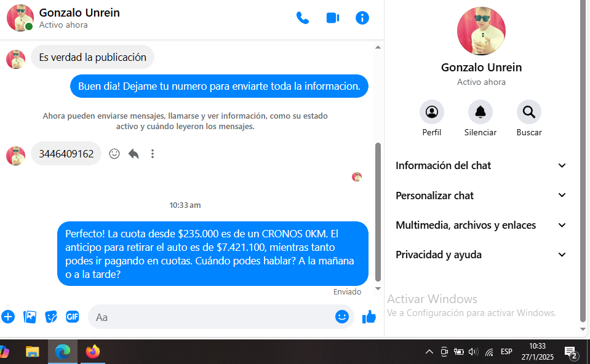Silenciar notifications for this chat
590x364 pixels.
[x=480, y=112]
